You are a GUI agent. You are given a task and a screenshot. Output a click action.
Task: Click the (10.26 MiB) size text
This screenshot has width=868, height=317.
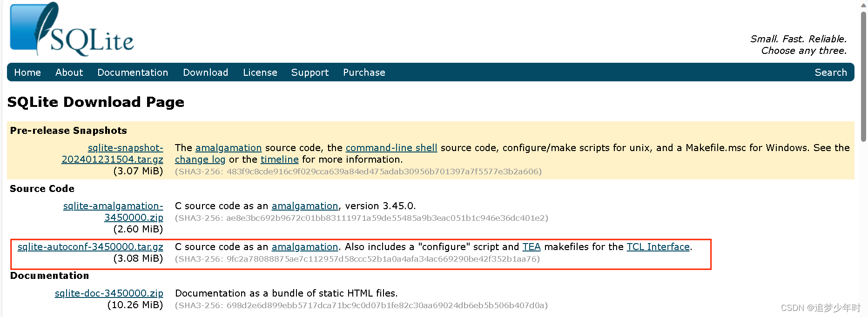point(135,305)
